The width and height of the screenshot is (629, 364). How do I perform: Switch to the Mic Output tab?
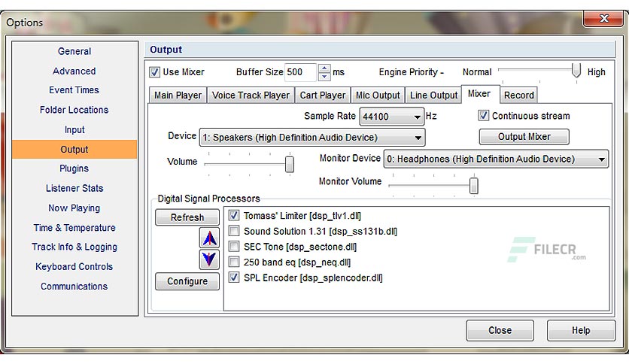coord(378,95)
